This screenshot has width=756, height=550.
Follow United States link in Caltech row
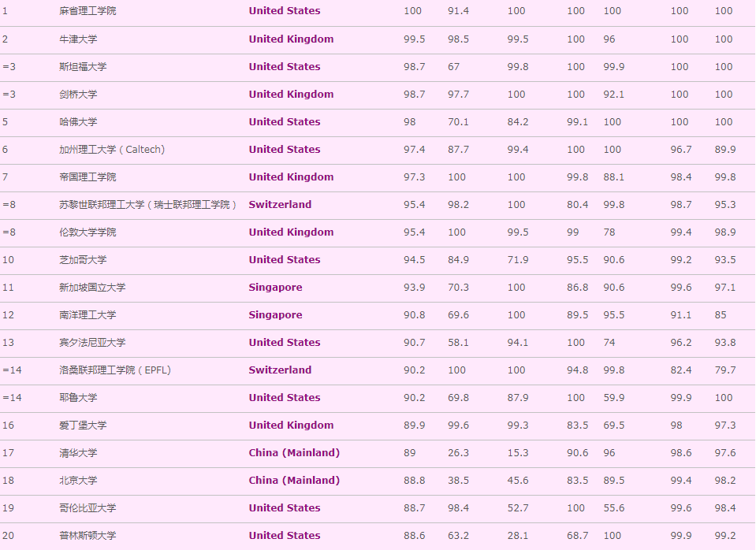click(285, 150)
